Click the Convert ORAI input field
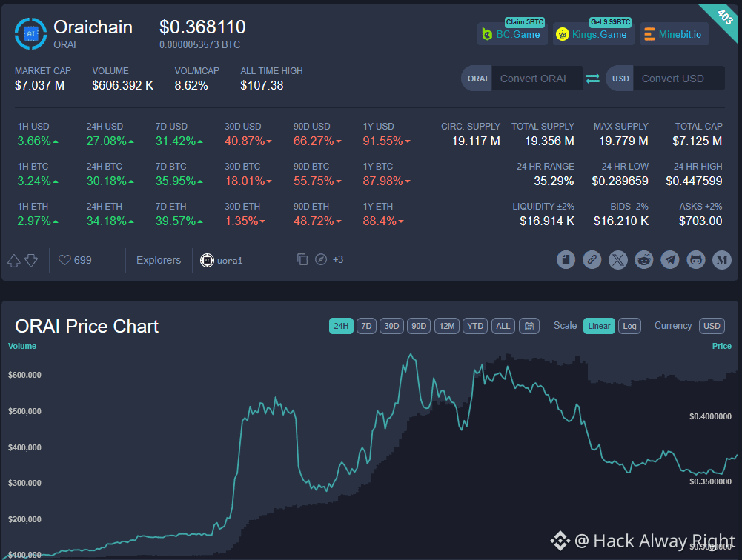742x560 pixels. pos(537,79)
